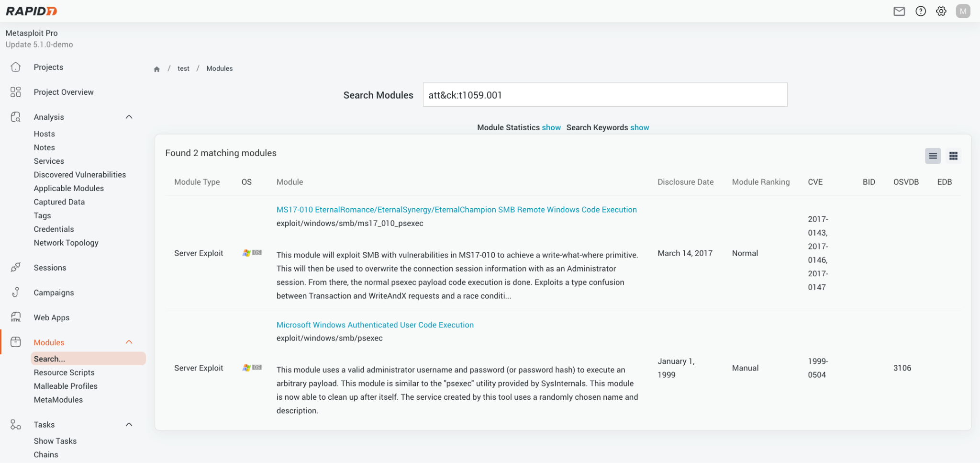Click the OSVDB value 3106
Image resolution: width=980 pixels, height=463 pixels.
click(902, 368)
